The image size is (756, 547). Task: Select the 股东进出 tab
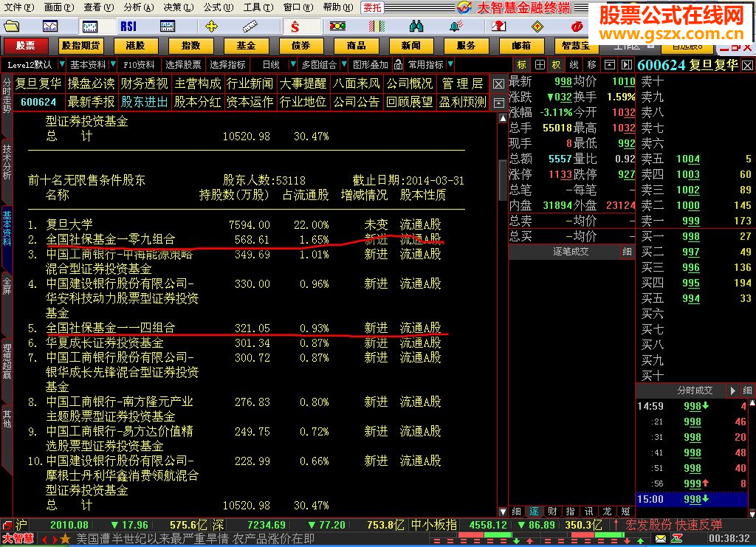point(144,102)
